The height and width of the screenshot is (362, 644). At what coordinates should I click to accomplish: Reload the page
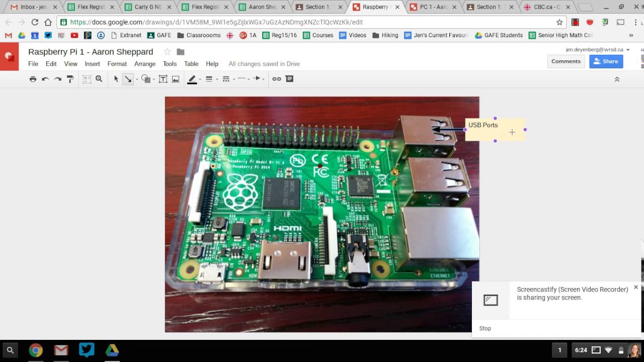tap(35, 22)
